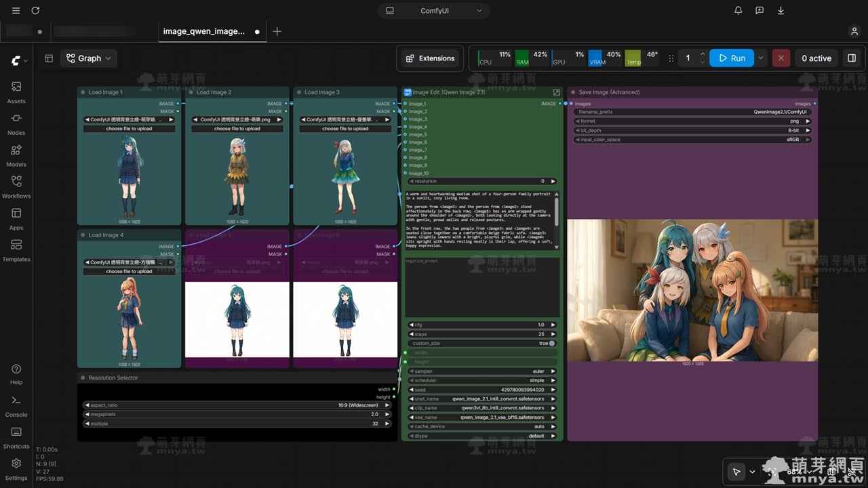Image resolution: width=868 pixels, height=488 pixels.
Task: Expand the Run button options arrow
Action: coord(761,58)
